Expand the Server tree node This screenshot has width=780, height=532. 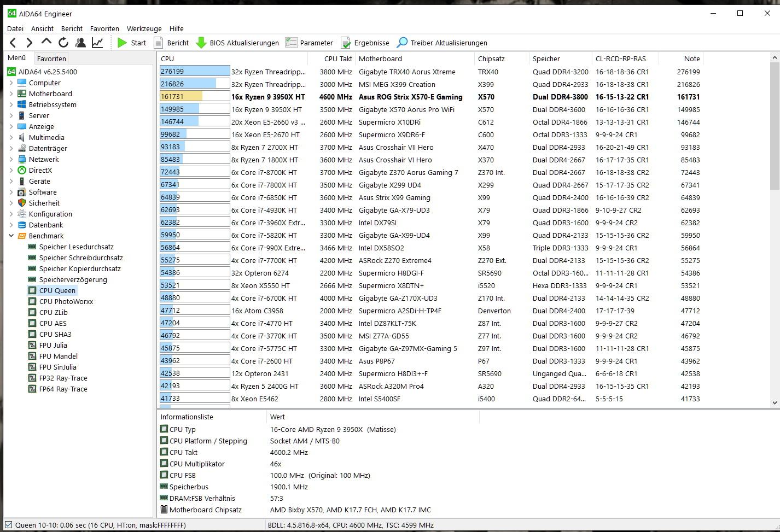(x=11, y=115)
